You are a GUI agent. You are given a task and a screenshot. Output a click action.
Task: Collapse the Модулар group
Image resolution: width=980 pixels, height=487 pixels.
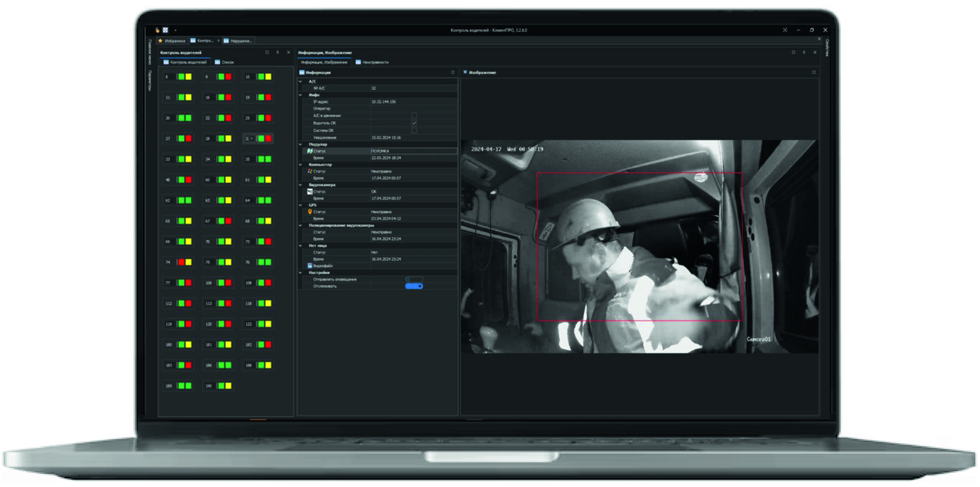(301, 144)
